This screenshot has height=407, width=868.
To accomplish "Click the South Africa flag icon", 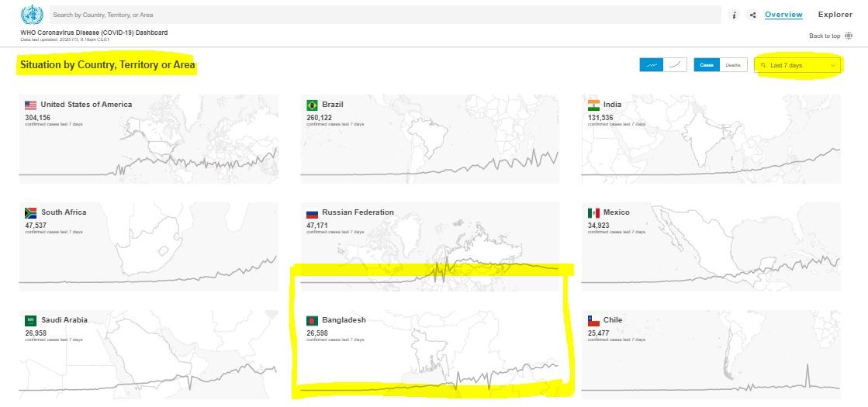I will tap(31, 213).
